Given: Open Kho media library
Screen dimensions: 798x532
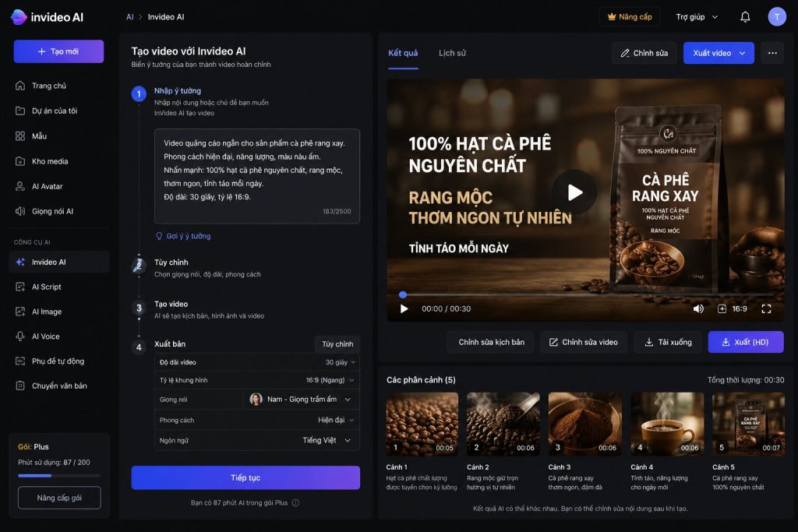Looking at the screenshot, I should (50, 161).
